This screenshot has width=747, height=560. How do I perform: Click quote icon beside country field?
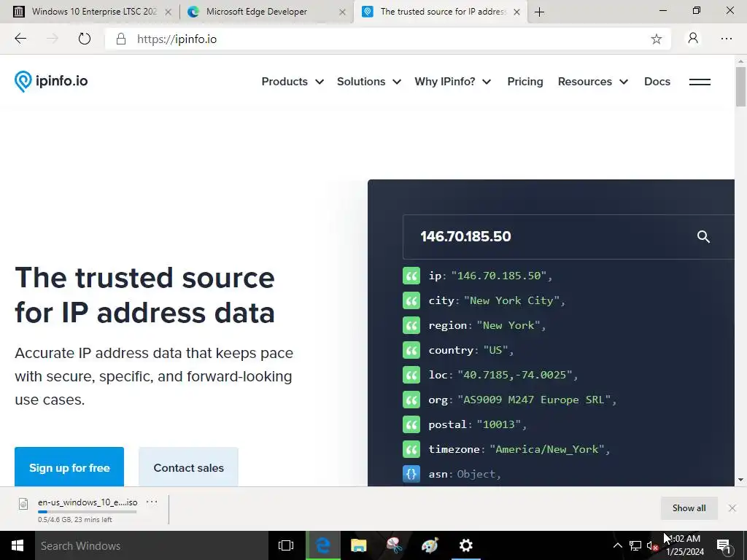click(x=411, y=350)
